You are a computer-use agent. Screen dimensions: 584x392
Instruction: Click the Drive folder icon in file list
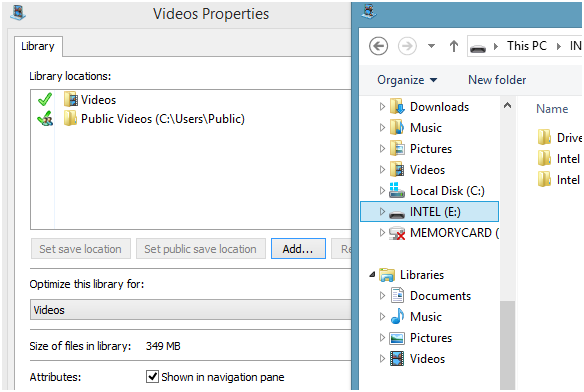544,137
